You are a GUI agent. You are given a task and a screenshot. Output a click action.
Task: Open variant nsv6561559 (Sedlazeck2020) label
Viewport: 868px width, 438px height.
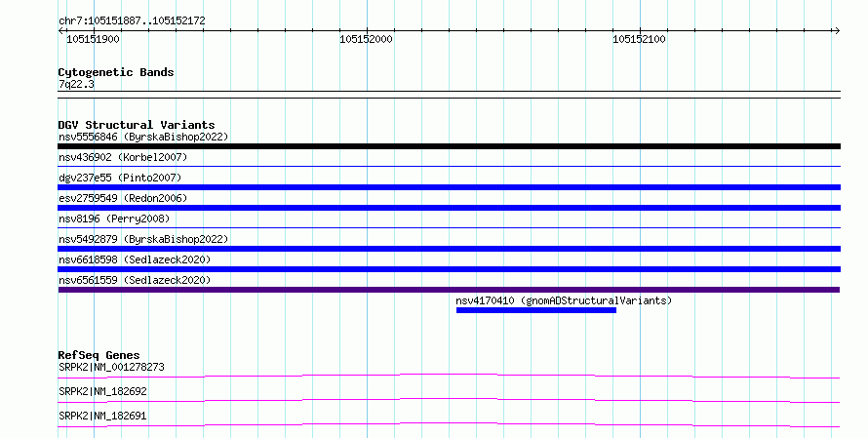tap(135, 280)
